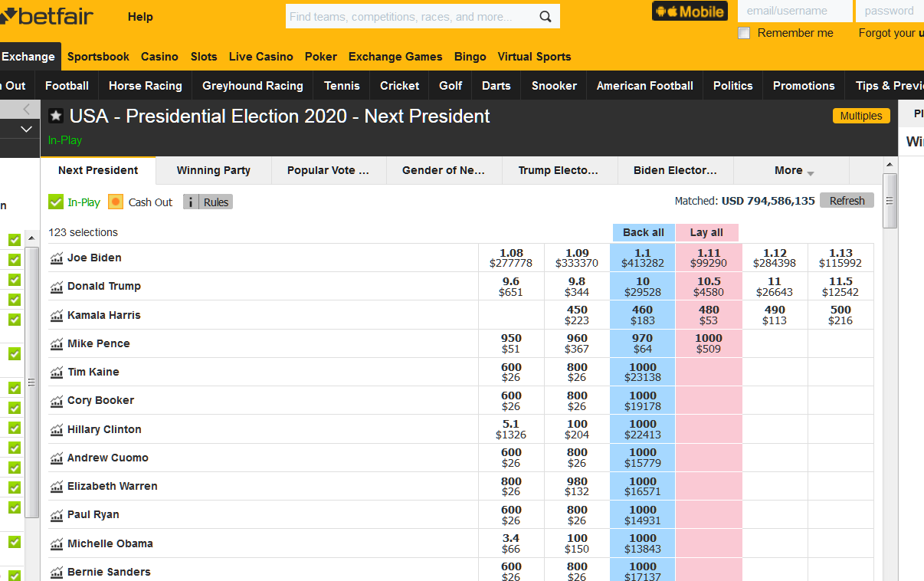Select Horse Racing in the sports bar
924x581 pixels.
click(146, 86)
